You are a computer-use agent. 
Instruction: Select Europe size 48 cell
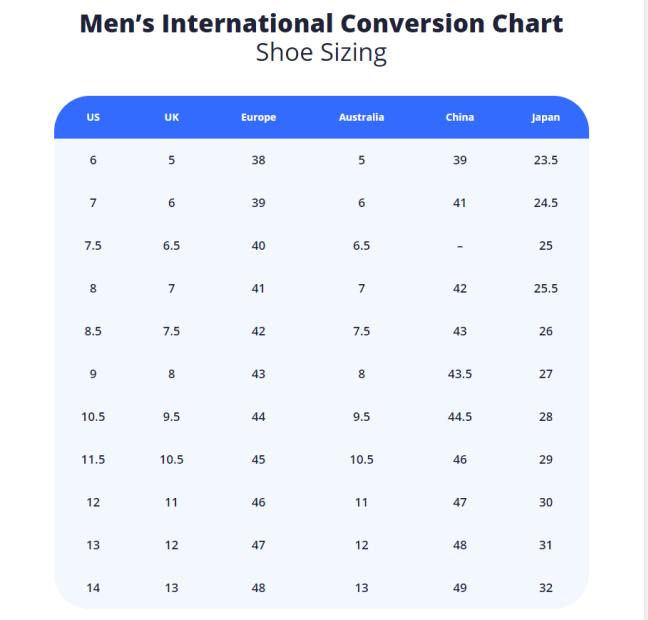(x=258, y=588)
